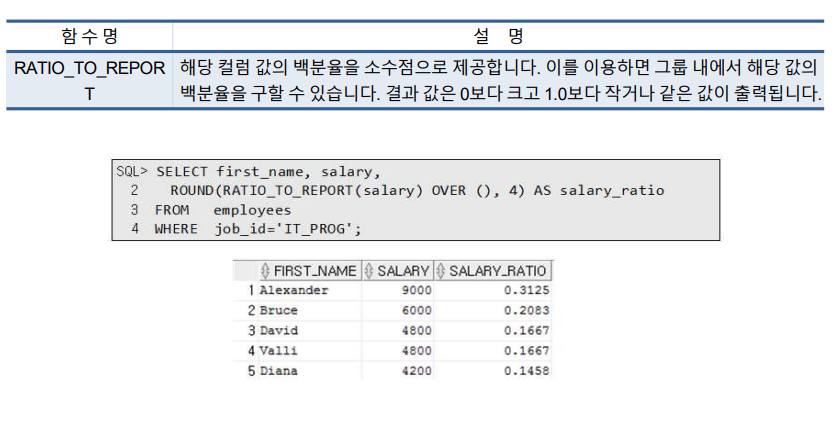Select David's salary 4800 cell
The image size is (838, 425).
[416, 330]
